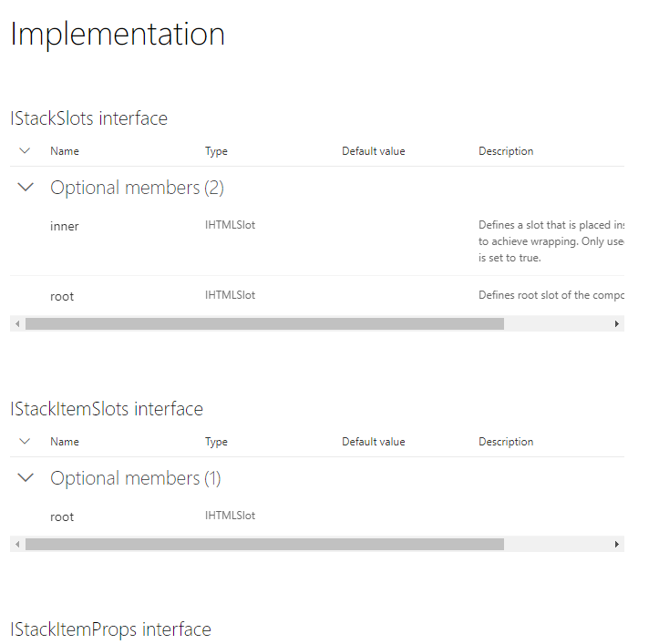This screenshot has height=644, width=659.
Task: Select the root row in IStackSlots table
Action: 317,296
